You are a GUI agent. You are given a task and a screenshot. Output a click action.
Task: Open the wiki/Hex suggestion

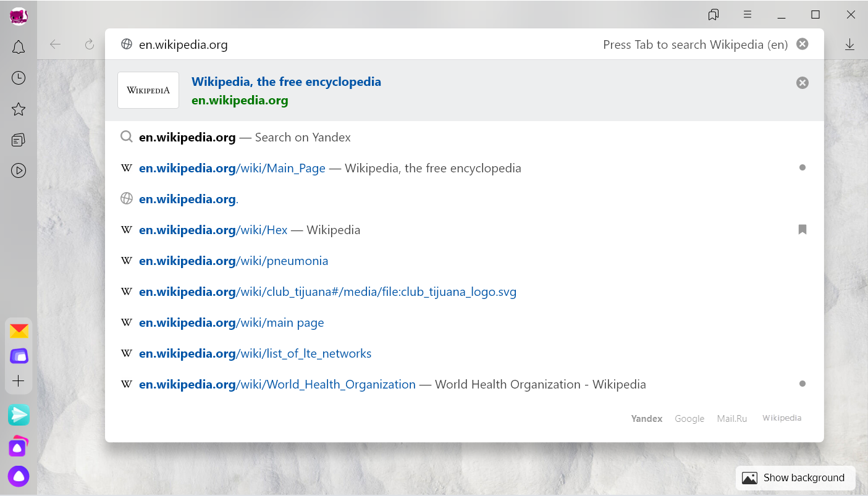tap(464, 230)
